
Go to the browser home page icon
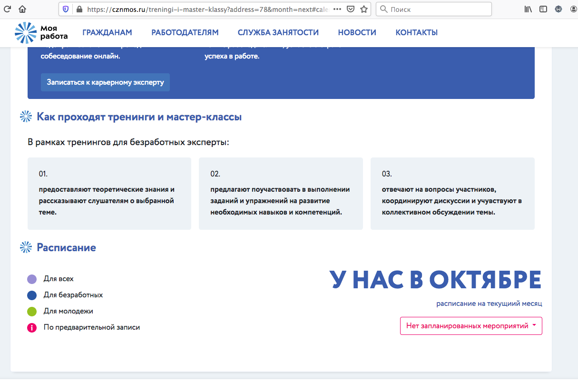(x=22, y=9)
